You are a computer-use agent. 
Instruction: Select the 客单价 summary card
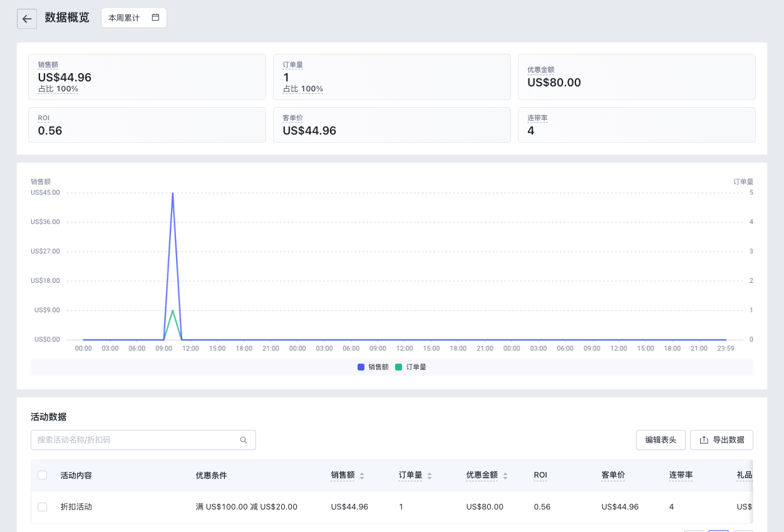pyautogui.click(x=392, y=125)
